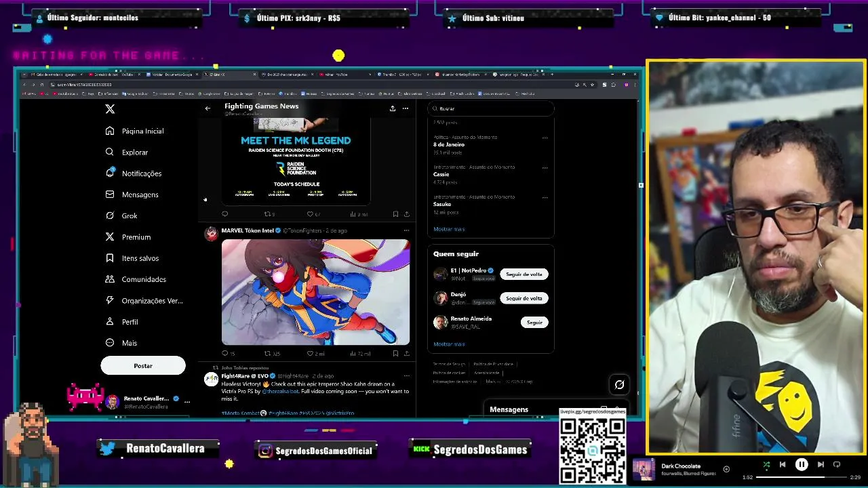The image size is (868, 488).
Task: Open Grok from sidebar
Action: (x=121, y=216)
